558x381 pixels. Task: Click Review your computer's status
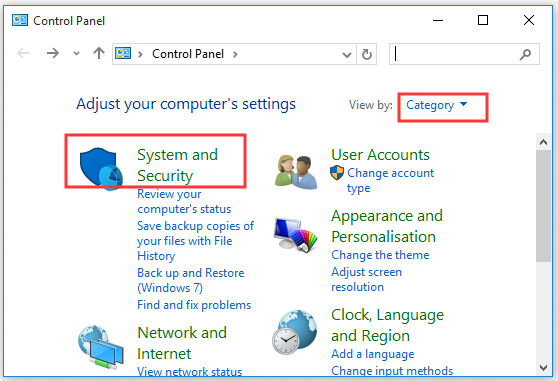pyautogui.click(x=184, y=201)
